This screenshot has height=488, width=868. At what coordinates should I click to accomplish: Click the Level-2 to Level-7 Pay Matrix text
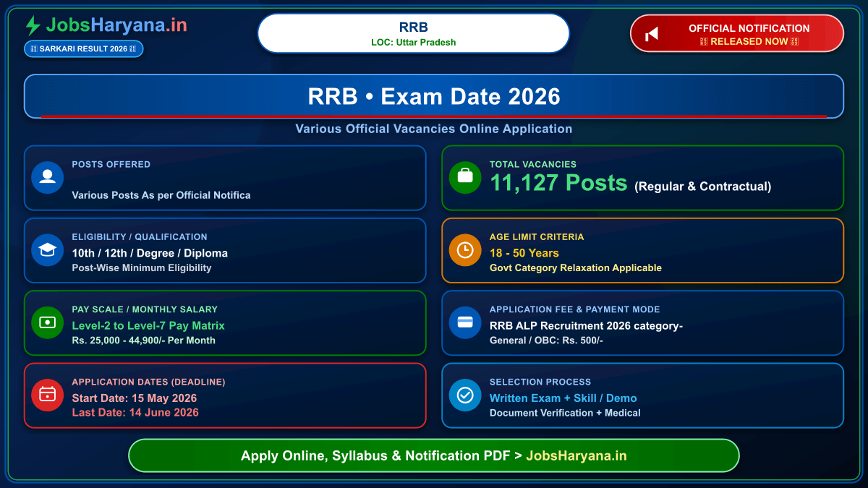click(148, 325)
